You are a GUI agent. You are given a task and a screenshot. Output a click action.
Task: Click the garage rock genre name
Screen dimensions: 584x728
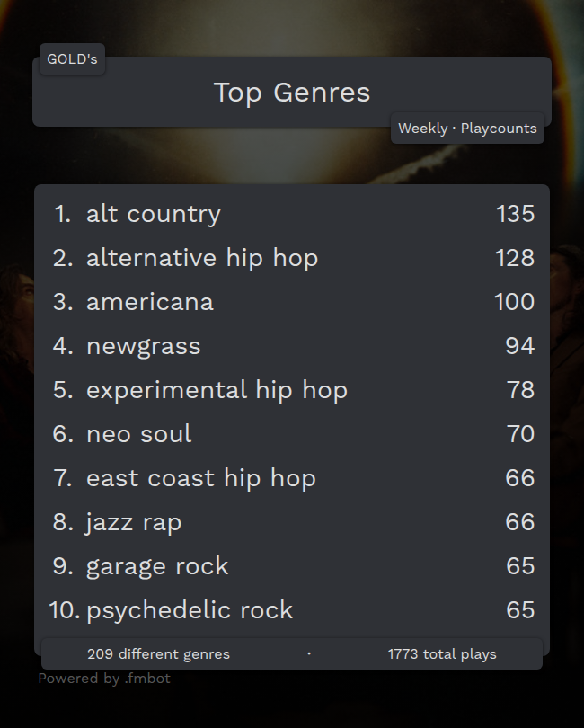pos(157,566)
